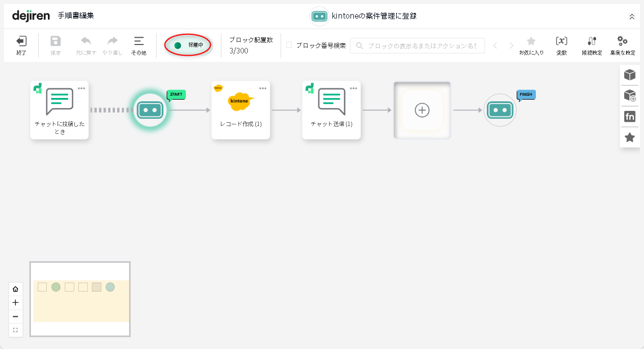Click the block search input field
Image resolution: width=644 pixels, height=349 pixels.
pyautogui.click(x=417, y=46)
